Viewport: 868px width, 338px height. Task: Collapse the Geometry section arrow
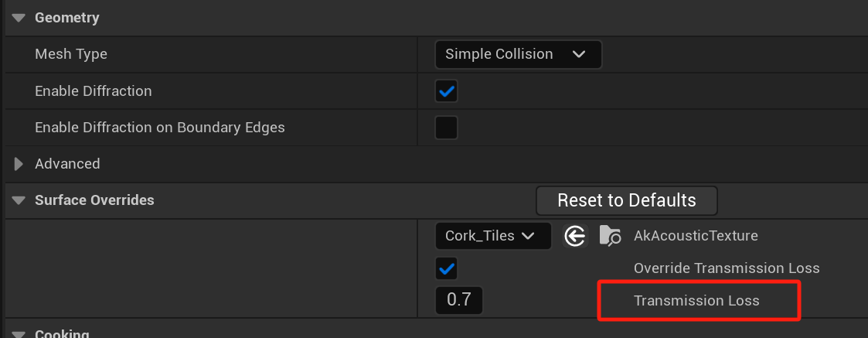[x=19, y=18]
